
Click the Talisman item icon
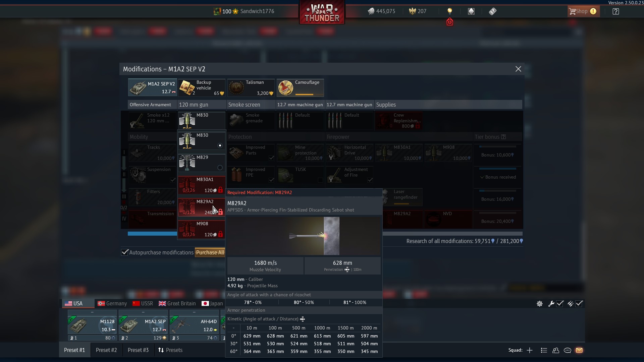236,88
